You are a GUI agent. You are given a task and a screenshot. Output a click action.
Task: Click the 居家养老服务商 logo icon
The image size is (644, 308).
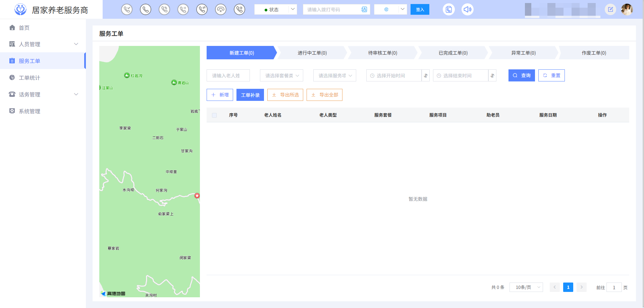[20, 9]
